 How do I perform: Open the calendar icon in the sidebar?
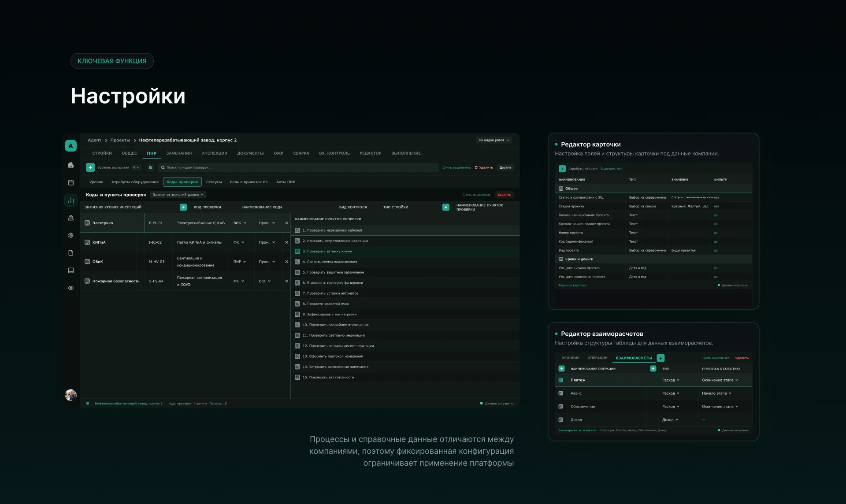click(70, 182)
